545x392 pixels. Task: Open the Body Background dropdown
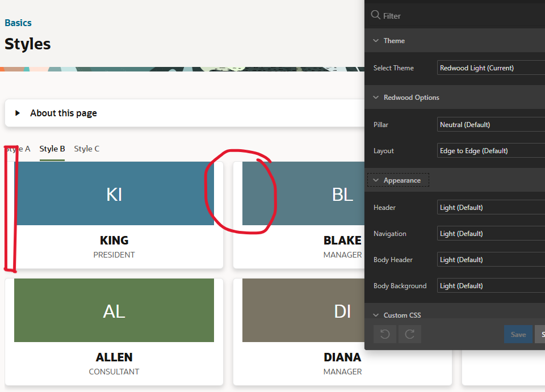[491, 286]
